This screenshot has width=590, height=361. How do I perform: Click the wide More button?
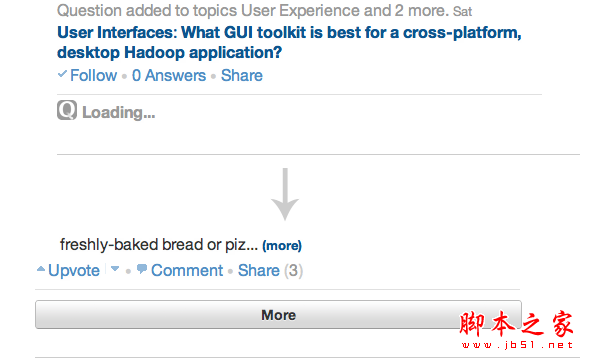click(278, 315)
